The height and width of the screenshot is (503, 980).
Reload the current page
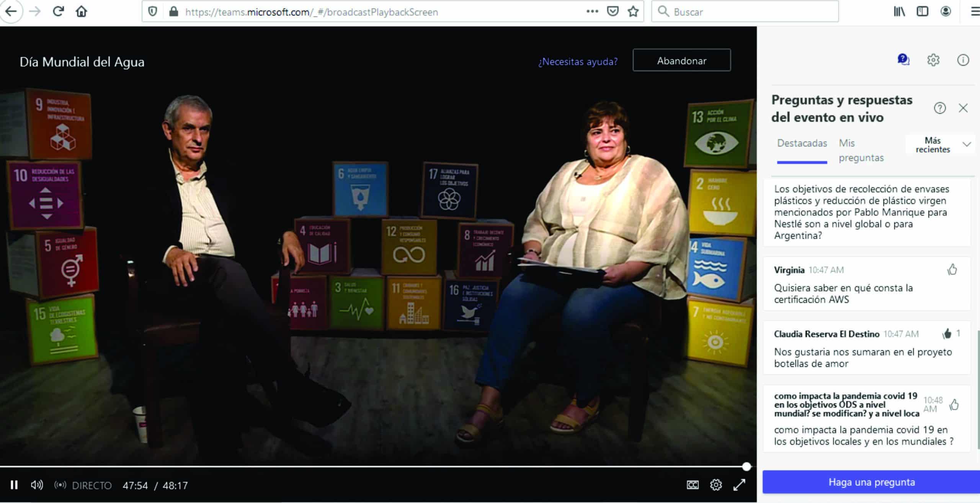pos(58,11)
